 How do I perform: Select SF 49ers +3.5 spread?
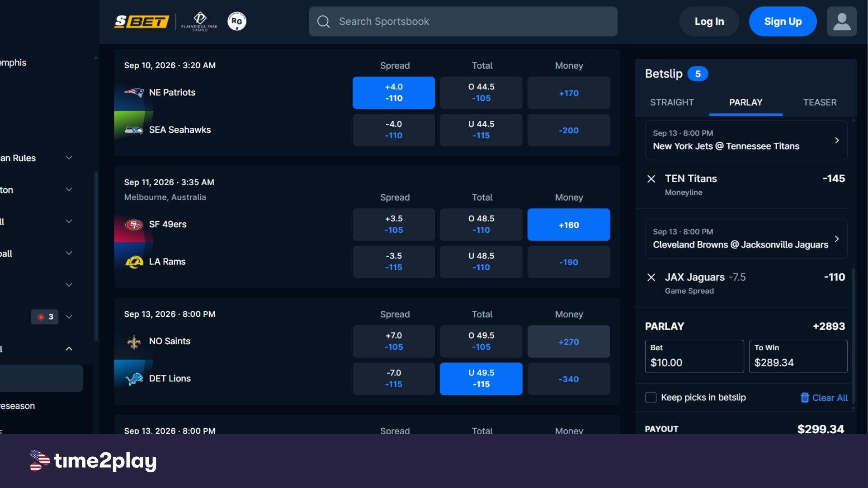(393, 225)
